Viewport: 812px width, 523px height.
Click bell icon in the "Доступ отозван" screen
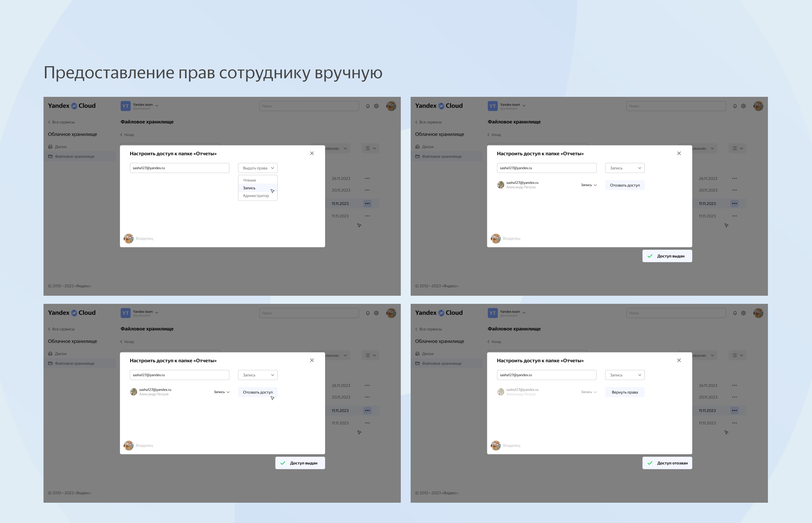click(x=735, y=313)
